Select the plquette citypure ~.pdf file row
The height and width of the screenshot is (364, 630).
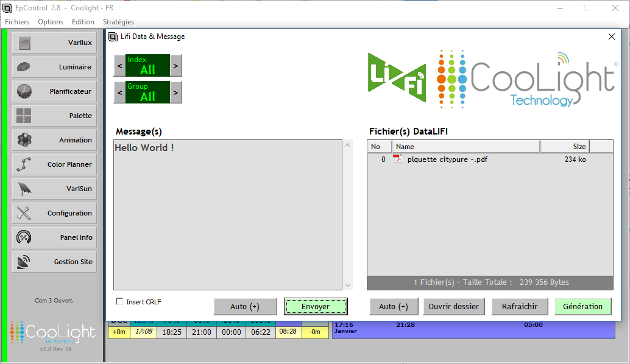[490, 159]
